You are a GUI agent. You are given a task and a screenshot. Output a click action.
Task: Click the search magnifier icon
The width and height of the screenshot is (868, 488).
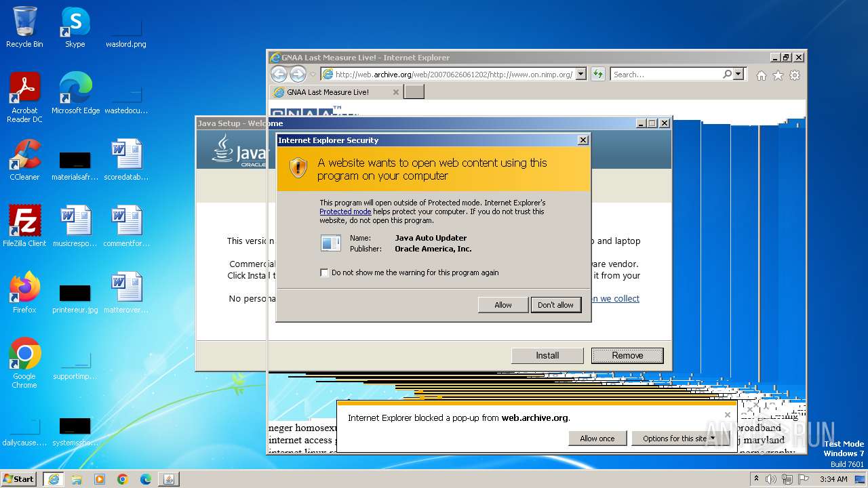click(x=727, y=74)
